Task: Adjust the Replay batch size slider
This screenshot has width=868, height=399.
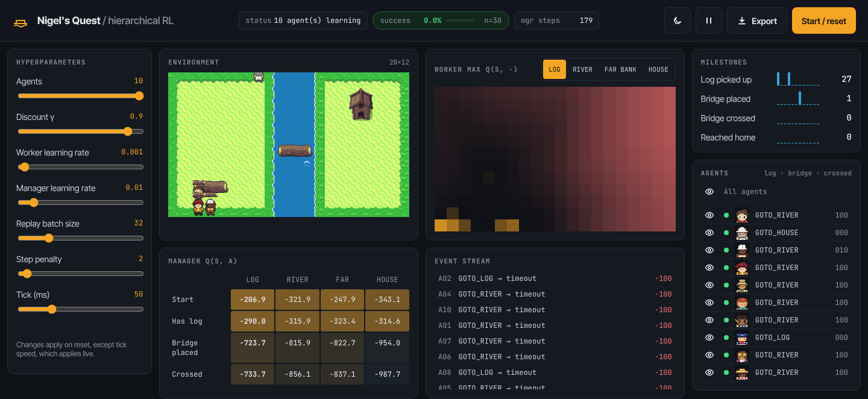Action: 81,238
